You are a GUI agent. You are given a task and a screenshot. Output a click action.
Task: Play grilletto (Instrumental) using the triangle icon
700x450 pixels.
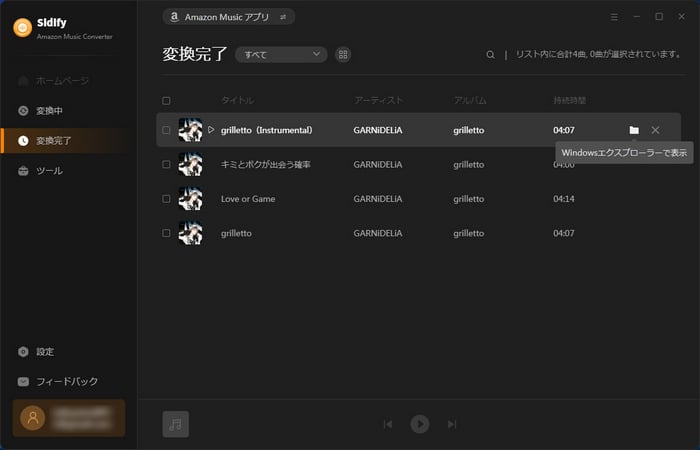(x=211, y=129)
